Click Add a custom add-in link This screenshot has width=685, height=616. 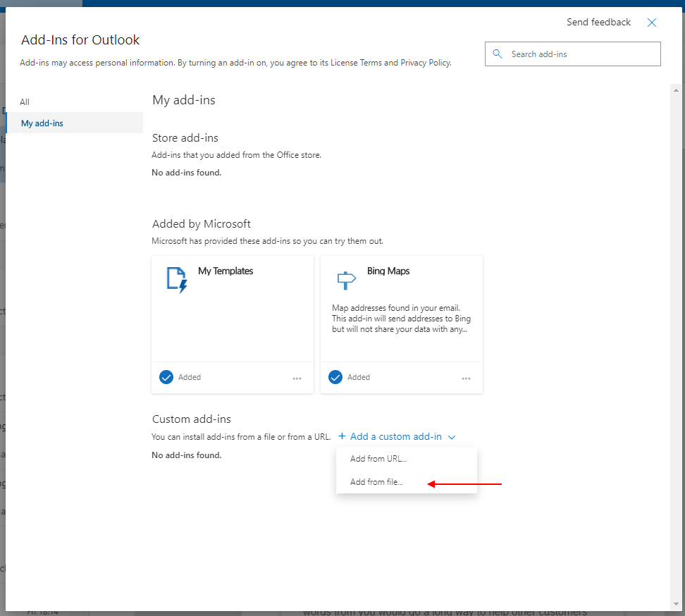click(396, 436)
